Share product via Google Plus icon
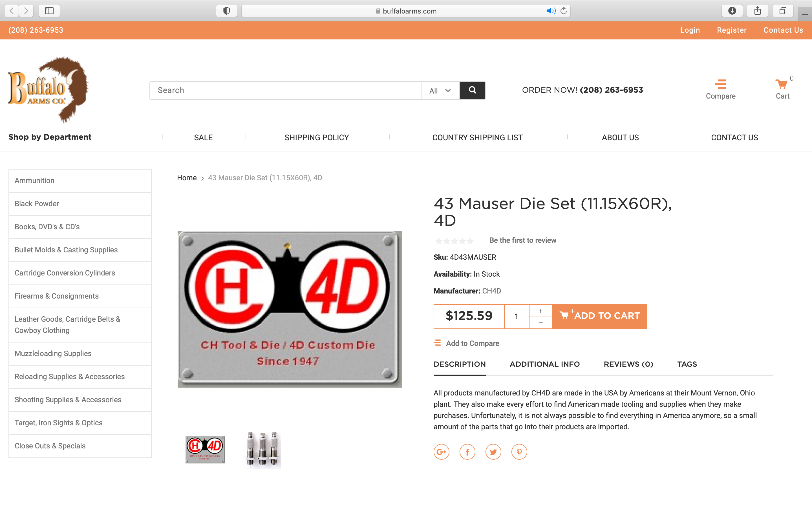Image resolution: width=812 pixels, height=507 pixels. click(441, 452)
